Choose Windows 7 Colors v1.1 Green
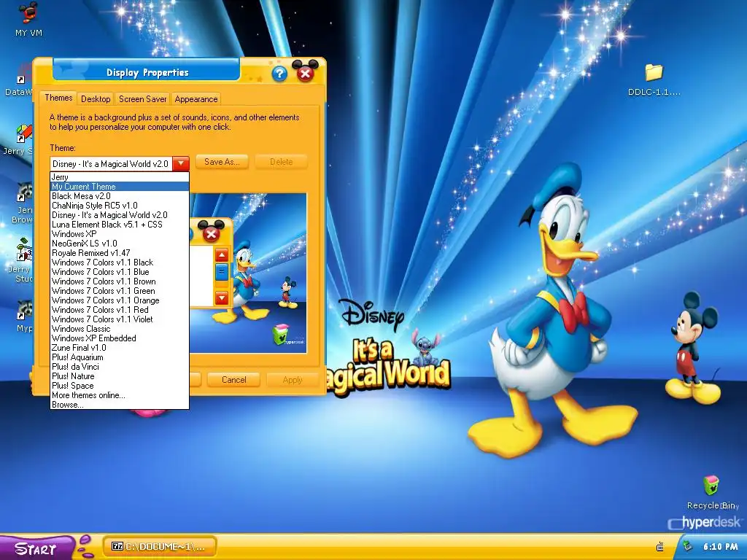Screen dimensions: 747x560 pyautogui.click(x=120, y=291)
